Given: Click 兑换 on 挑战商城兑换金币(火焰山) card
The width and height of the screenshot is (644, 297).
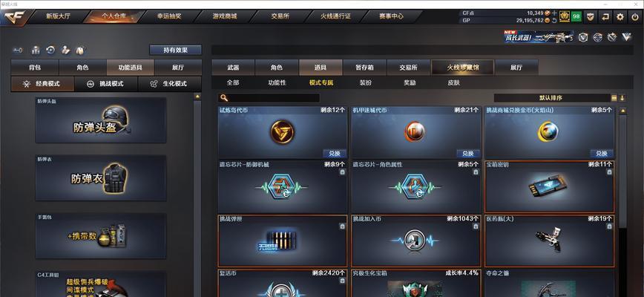Looking at the screenshot, I should (x=602, y=154).
